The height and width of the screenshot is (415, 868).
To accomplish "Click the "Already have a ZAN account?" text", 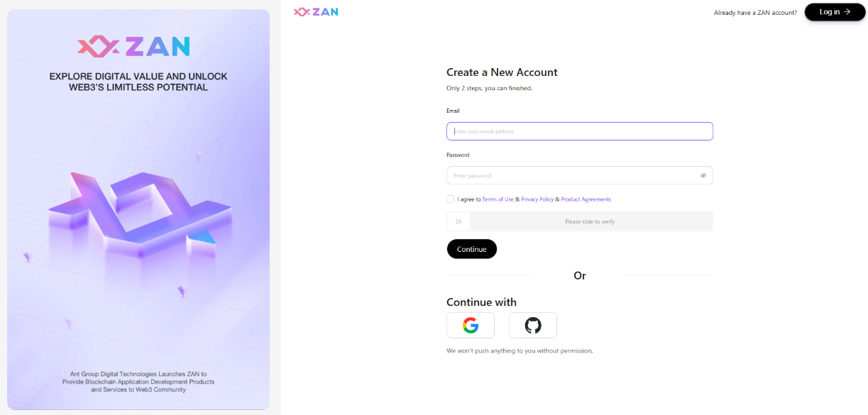I will point(755,13).
